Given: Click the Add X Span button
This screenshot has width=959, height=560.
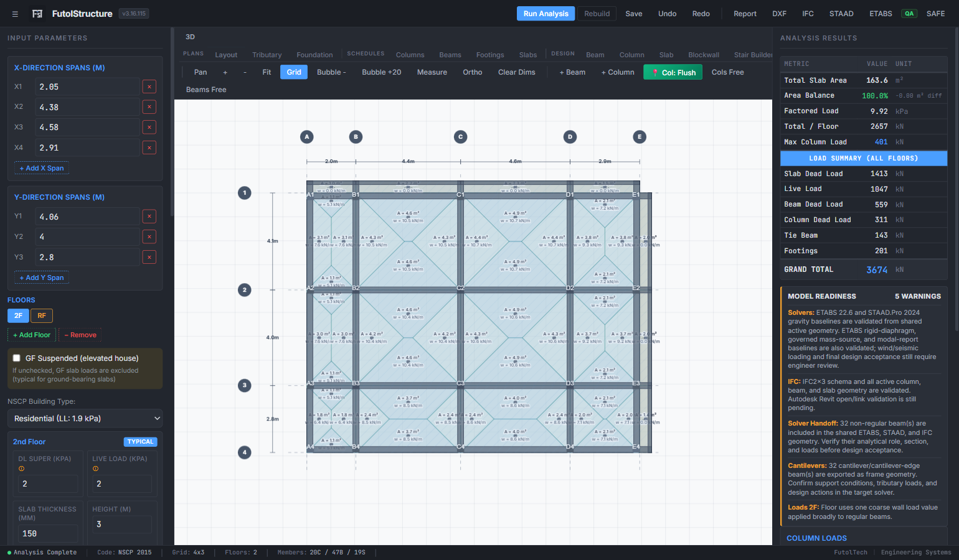Looking at the screenshot, I should [42, 168].
